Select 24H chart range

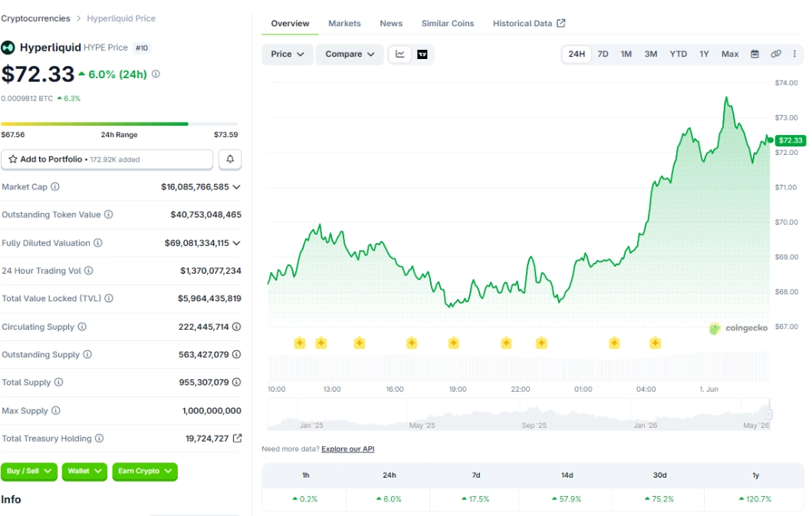click(577, 54)
